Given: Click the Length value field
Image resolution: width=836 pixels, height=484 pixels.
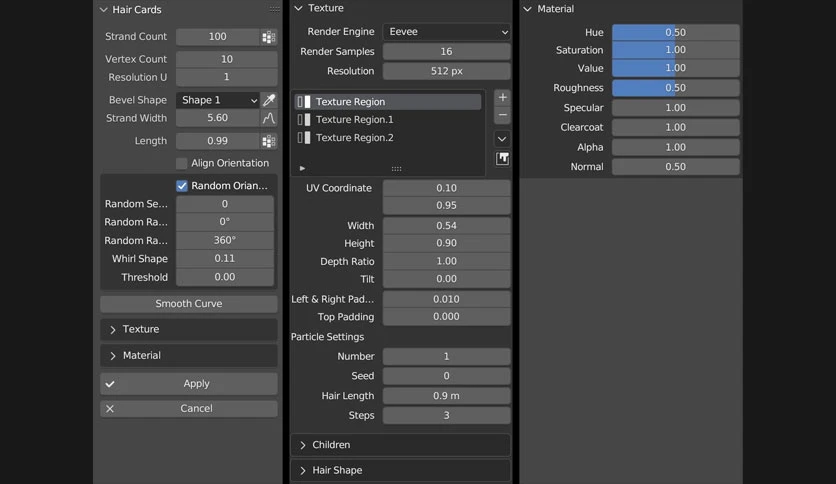Looking at the screenshot, I should pos(218,141).
